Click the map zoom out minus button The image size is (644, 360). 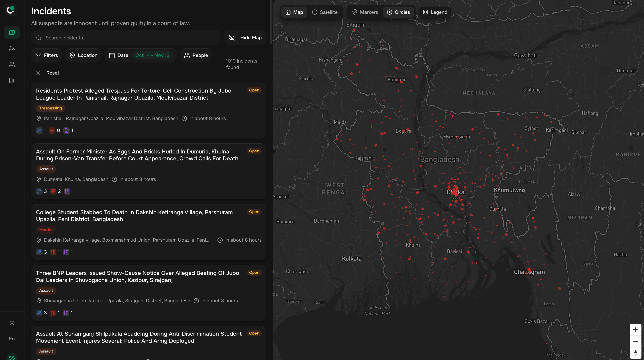coord(635,341)
